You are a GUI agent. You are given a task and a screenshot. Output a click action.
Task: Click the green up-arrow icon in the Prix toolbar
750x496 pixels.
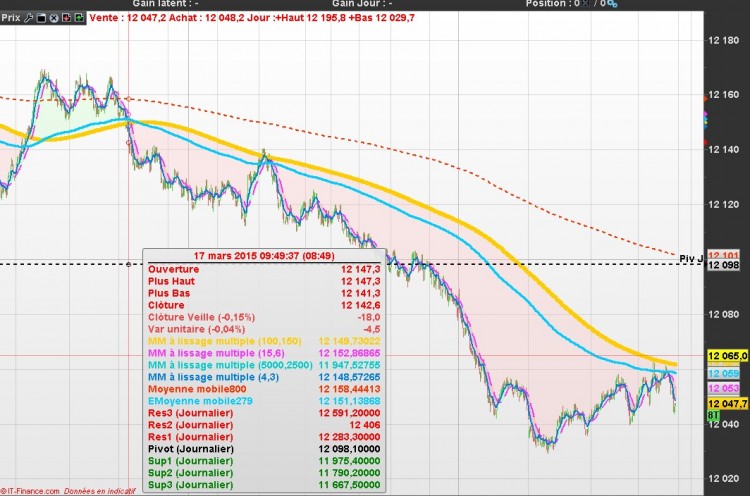coord(79,18)
